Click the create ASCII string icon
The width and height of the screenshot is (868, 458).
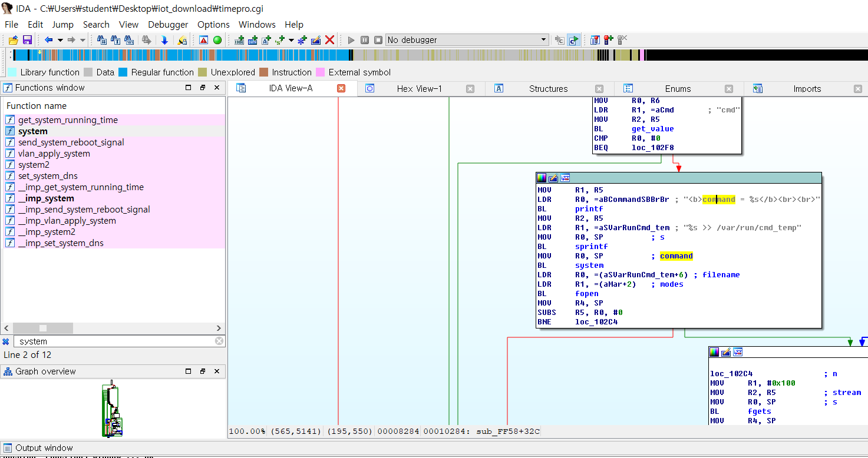(x=266, y=40)
